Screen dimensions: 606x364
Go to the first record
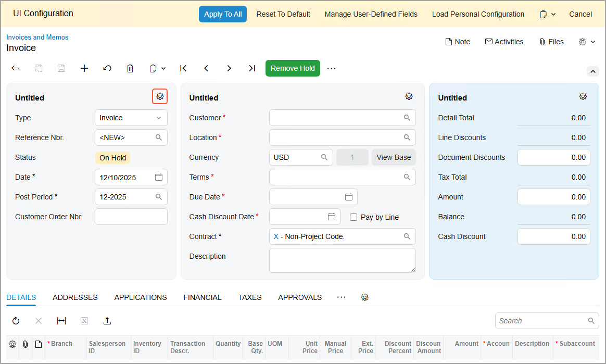point(183,68)
